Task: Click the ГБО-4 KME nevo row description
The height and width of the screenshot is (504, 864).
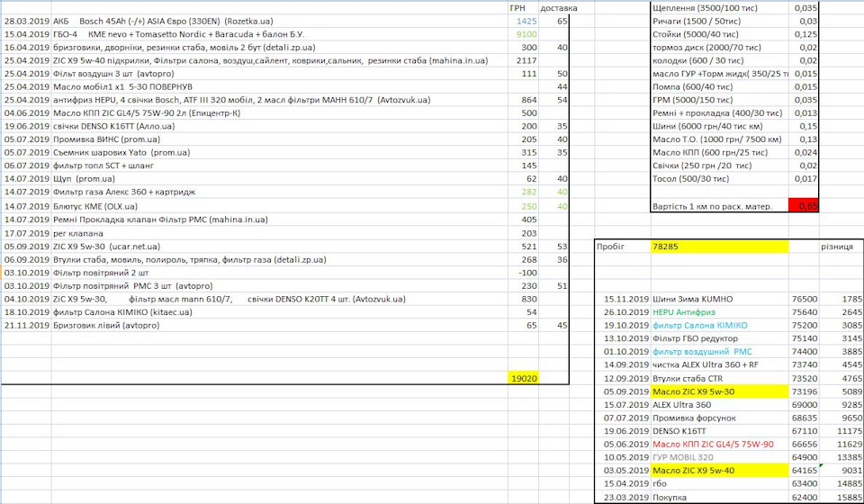Action: pos(279,34)
